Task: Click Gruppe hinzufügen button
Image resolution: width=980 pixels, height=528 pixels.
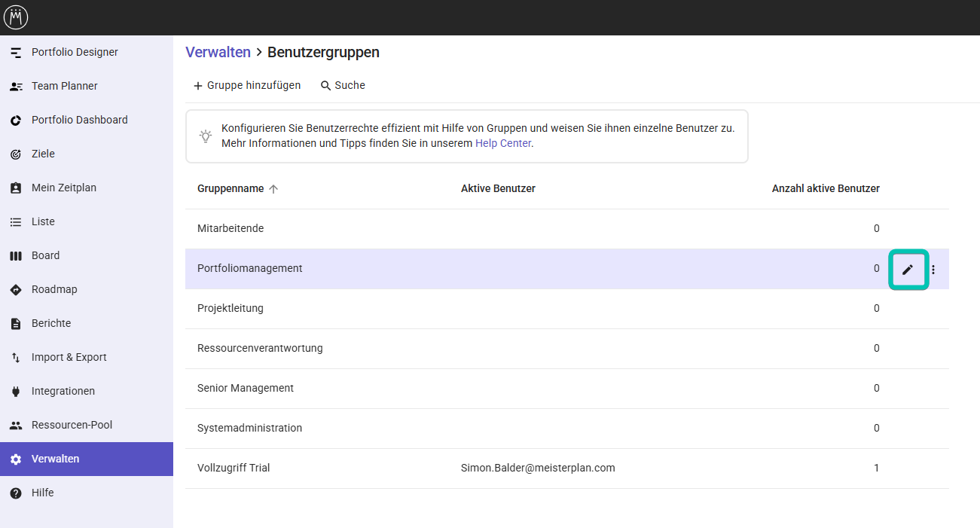Action: 247,86
